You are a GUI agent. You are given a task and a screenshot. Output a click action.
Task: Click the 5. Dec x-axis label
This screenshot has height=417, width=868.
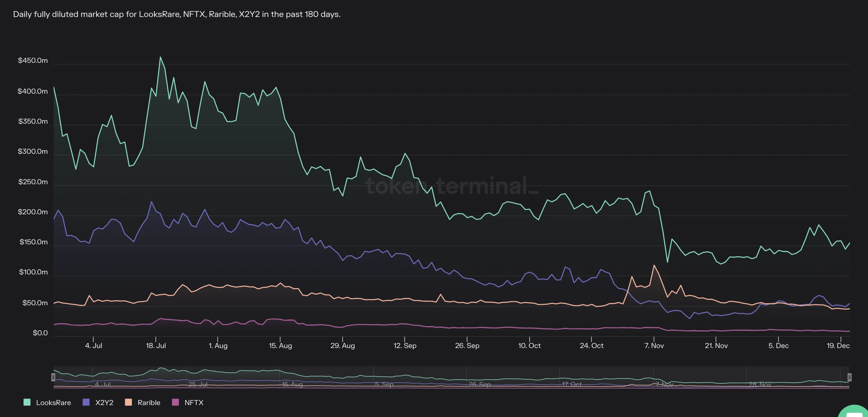[778, 346]
